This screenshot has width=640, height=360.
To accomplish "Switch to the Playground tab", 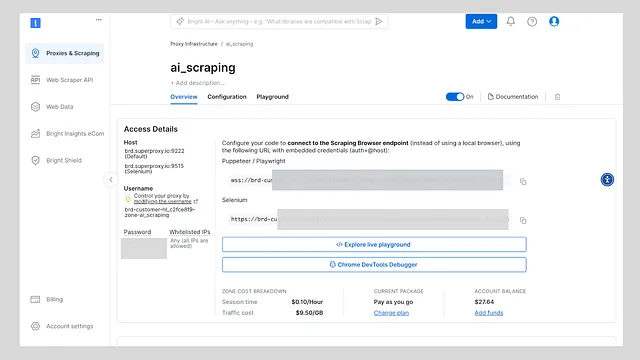I will click(272, 97).
